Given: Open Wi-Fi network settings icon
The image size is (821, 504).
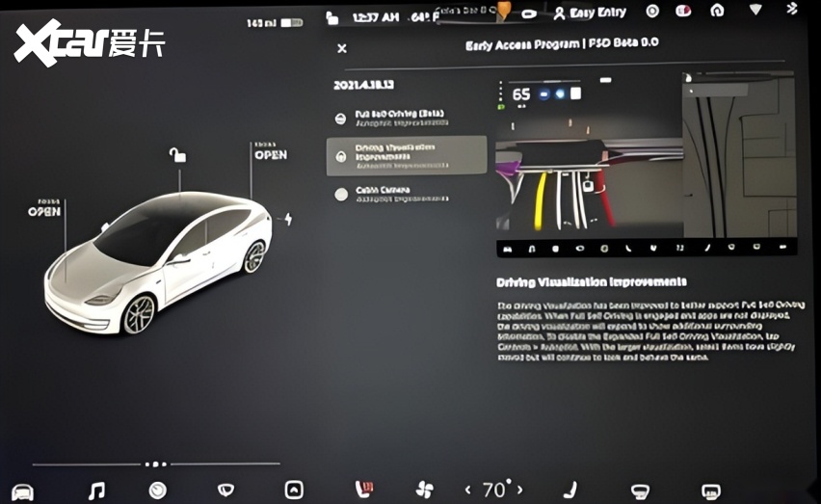Looking at the screenshot, I should [x=755, y=9].
